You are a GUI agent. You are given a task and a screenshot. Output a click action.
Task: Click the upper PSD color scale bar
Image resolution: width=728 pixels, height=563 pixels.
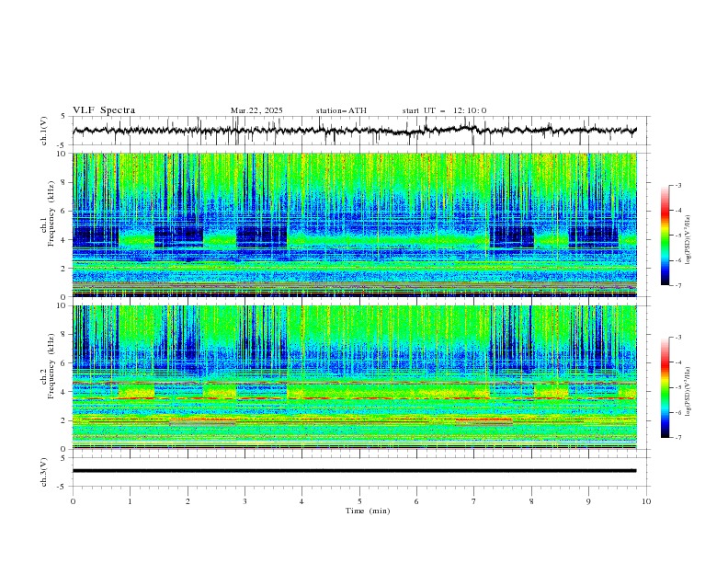(x=665, y=236)
